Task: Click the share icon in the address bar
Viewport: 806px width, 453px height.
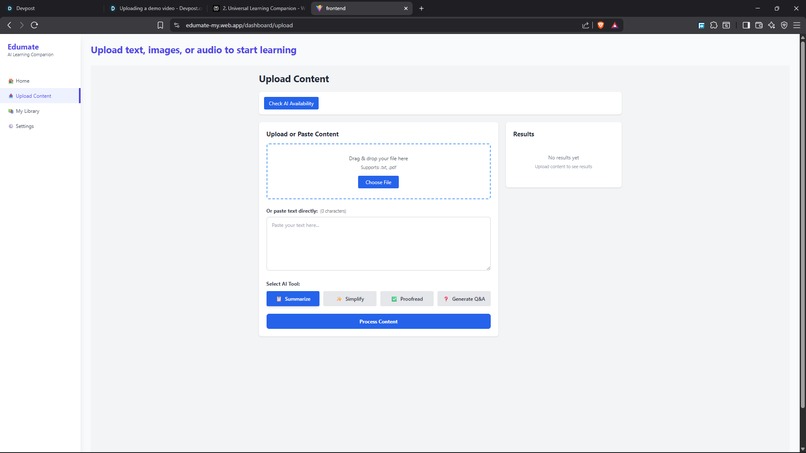Action: coord(585,25)
